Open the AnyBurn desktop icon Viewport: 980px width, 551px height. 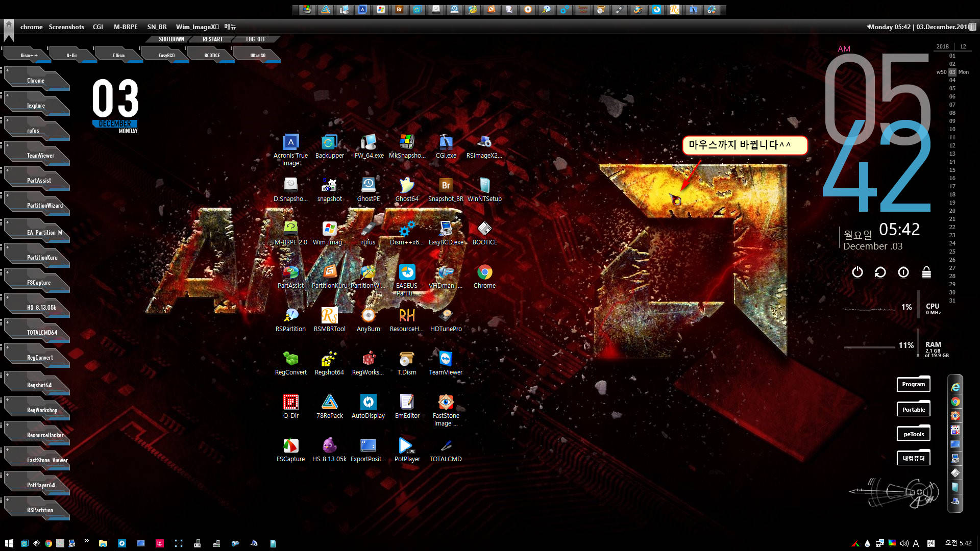click(x=368, y=320)
